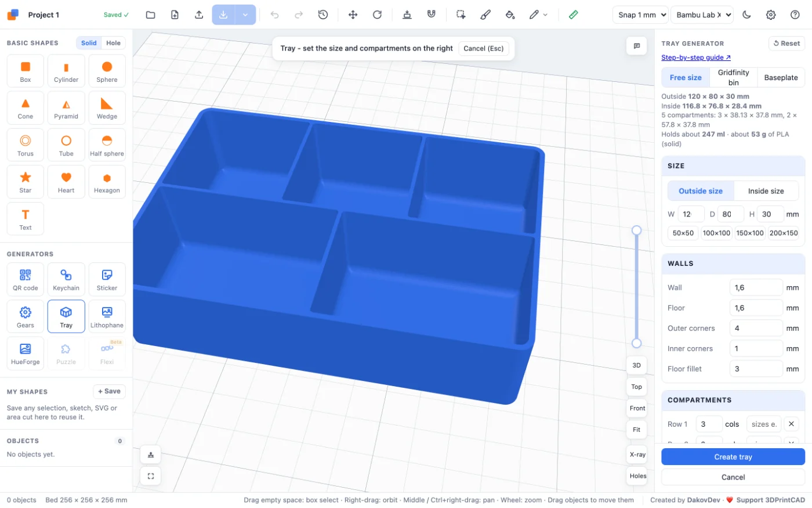Open the Step-by-step guide link
This screenshot has height=508, width=812.
point(696,57)
